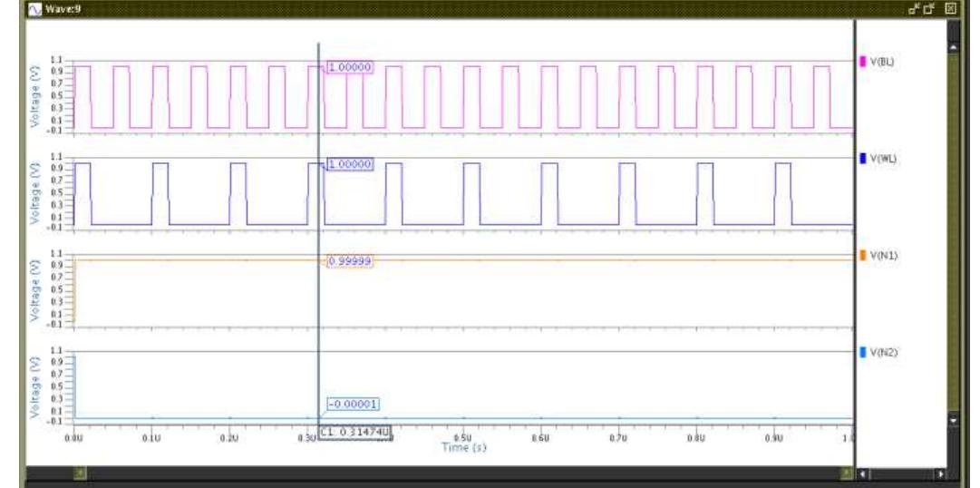Click the vertical scrollbar thumb beside the legend
980x488 pixels.
[x=953, y=233]
